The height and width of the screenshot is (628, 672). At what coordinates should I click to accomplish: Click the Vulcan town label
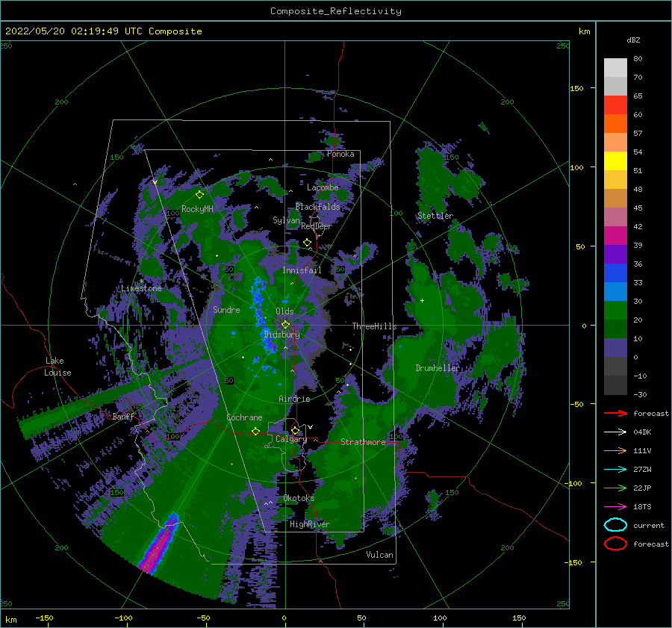pos(380,555)
